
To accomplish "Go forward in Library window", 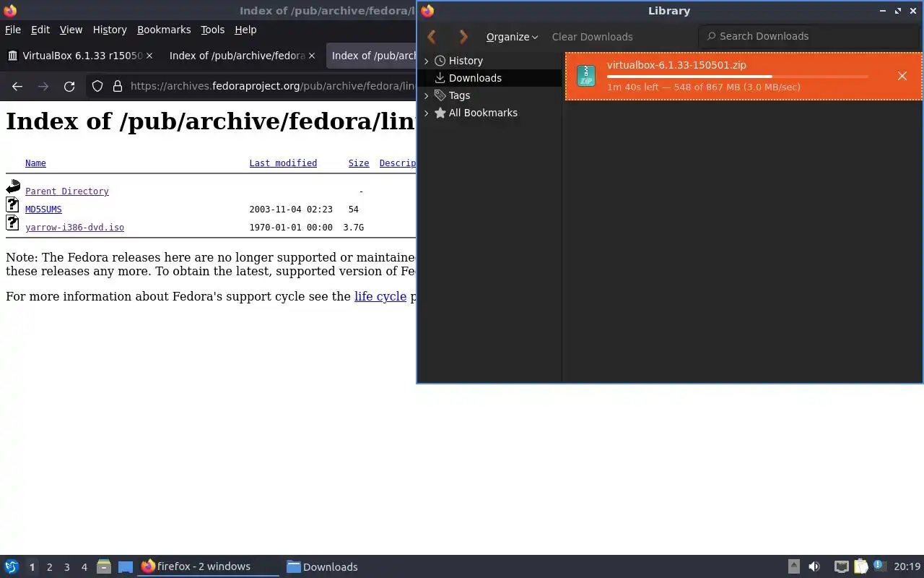I will click(x=463, y=37).
